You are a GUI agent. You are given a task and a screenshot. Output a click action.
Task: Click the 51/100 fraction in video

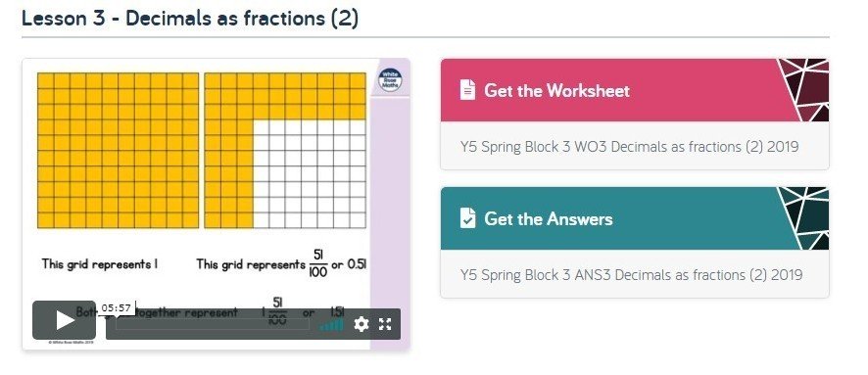coord(317,264)
